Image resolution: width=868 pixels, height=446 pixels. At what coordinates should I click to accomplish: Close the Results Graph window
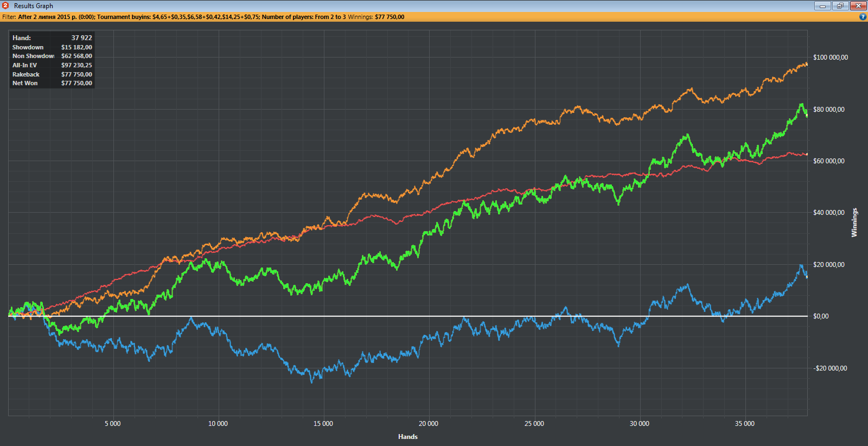tap(858, 5)
